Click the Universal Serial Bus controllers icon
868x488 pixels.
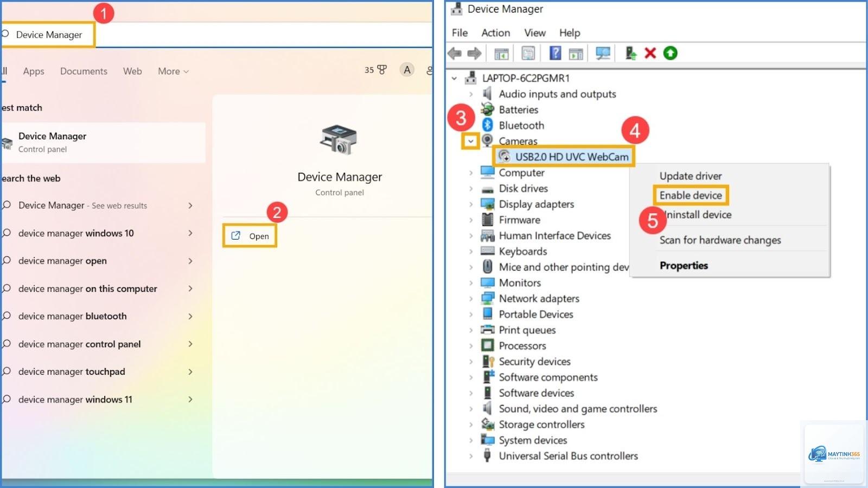point(487,456)
